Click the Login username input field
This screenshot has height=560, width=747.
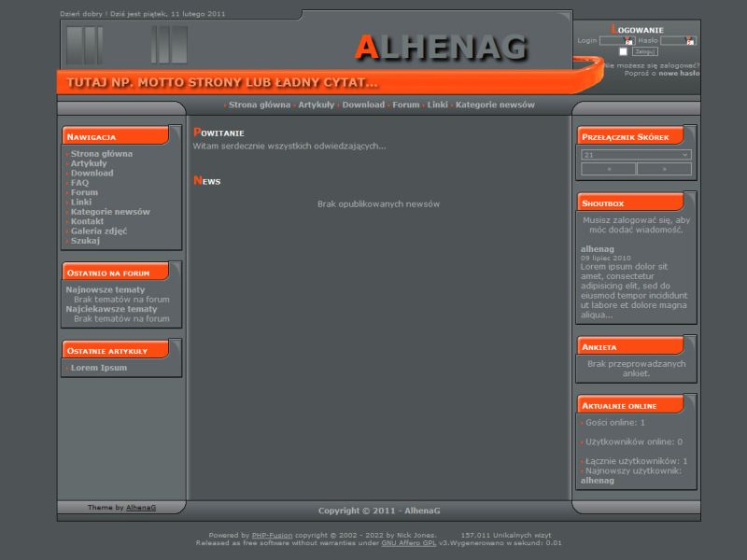(613, 41)
